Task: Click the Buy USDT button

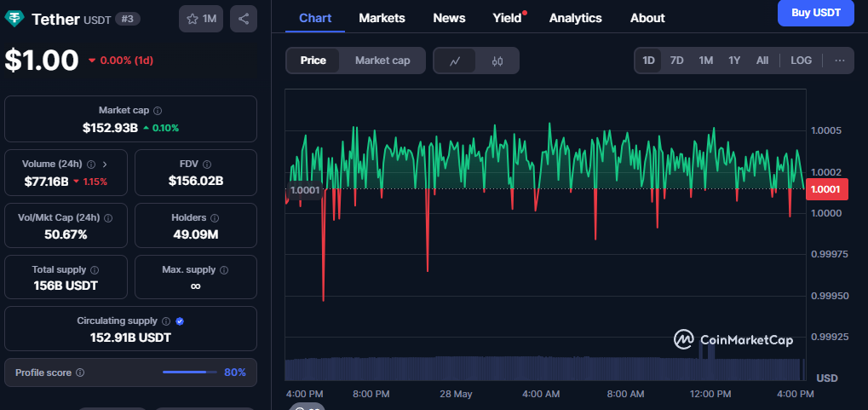Action: [815, 13]
